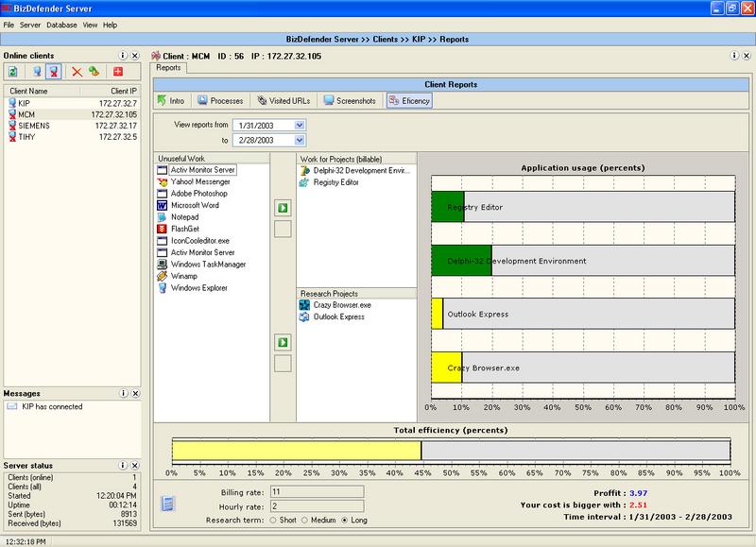Click the info icon beside client header
This screenshot has width=756, height=547.
(734, 56)
